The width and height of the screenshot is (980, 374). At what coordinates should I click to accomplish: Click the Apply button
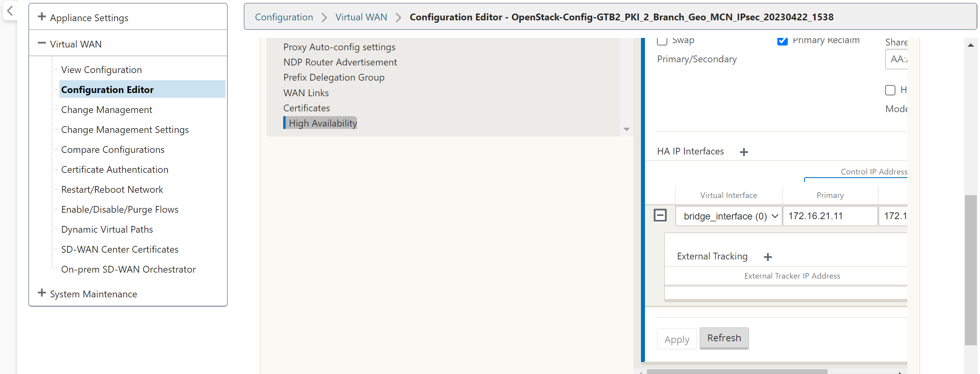tap(677, 339)
